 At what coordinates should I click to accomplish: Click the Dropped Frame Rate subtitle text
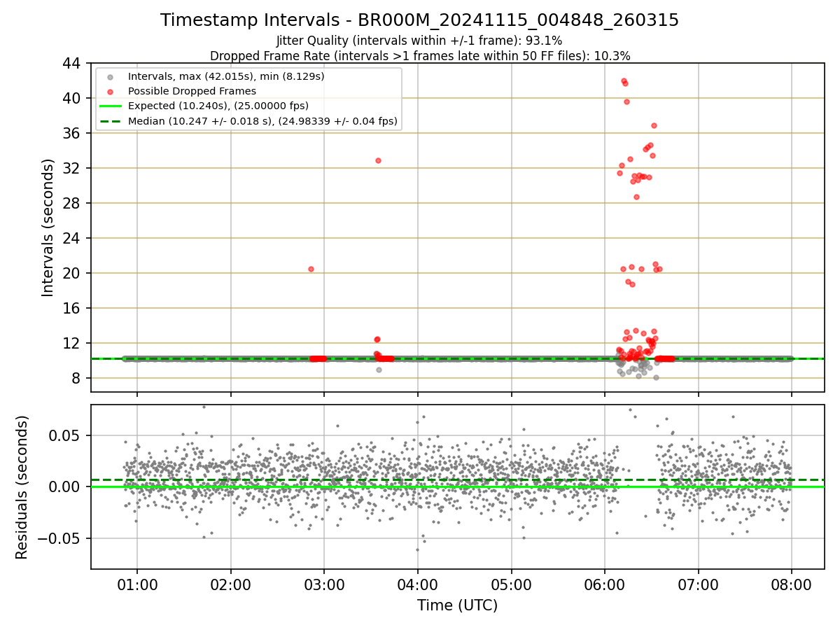point(420,56)
